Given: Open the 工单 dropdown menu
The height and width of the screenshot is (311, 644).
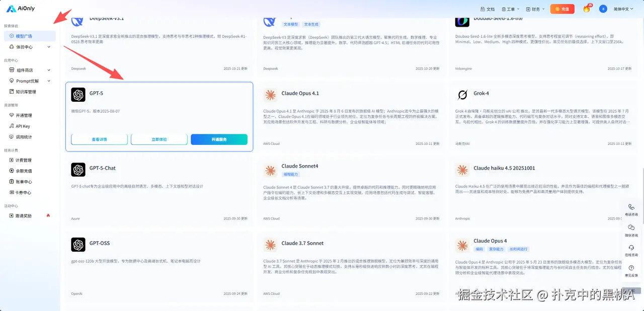Looking at the screenshot, I should [510, 9].
